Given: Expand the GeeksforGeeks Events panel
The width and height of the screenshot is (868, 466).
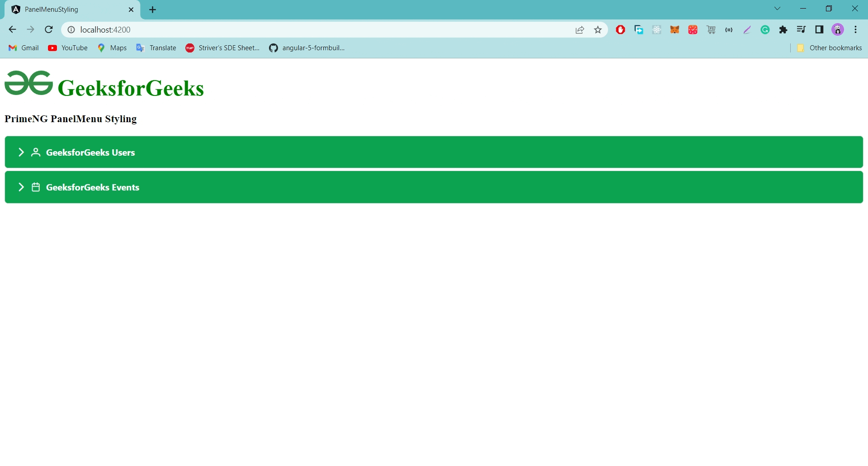Looking at the screenshot, I should click(x=21, y=187).
